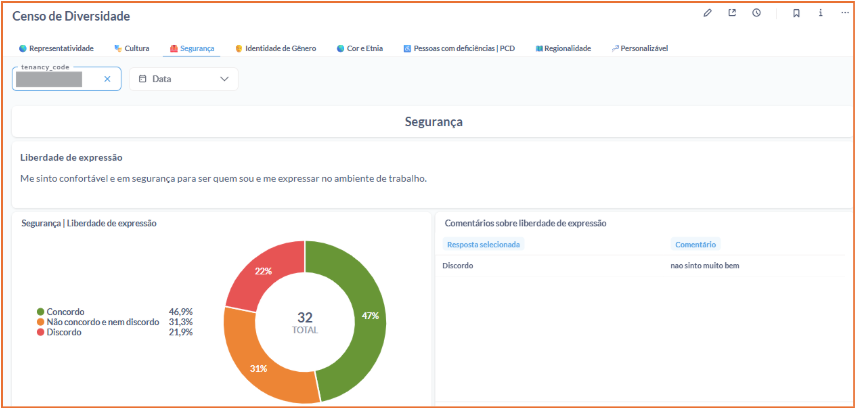Expand the Data dropdown chevron
The image size is (855, 408).
click(x=224, y=79)
